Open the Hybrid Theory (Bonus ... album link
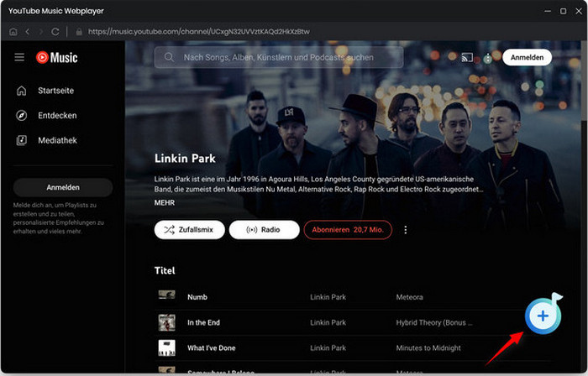The image size is (588, 376). tap(434, 322)
